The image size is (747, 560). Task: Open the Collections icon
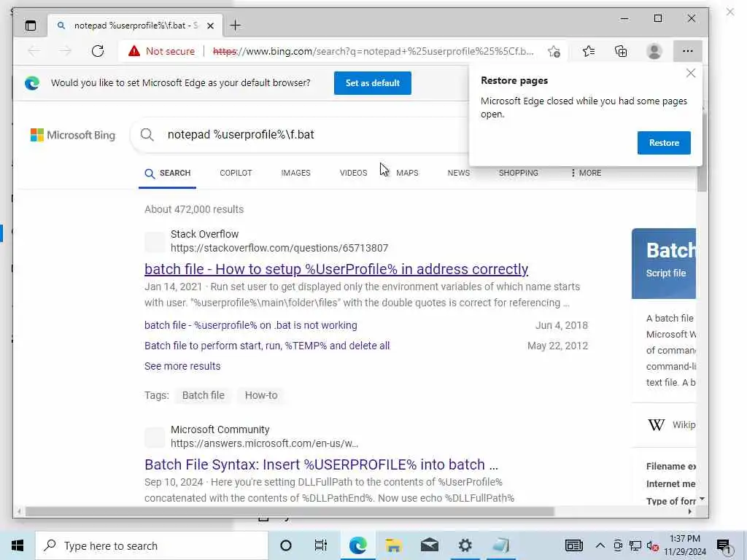click(x=621, y=51)
